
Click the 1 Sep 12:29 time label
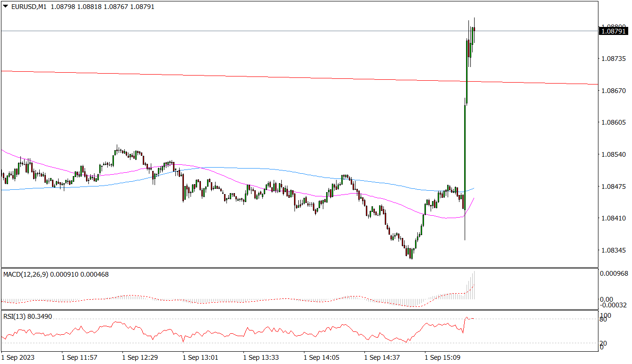pos(140,357)
